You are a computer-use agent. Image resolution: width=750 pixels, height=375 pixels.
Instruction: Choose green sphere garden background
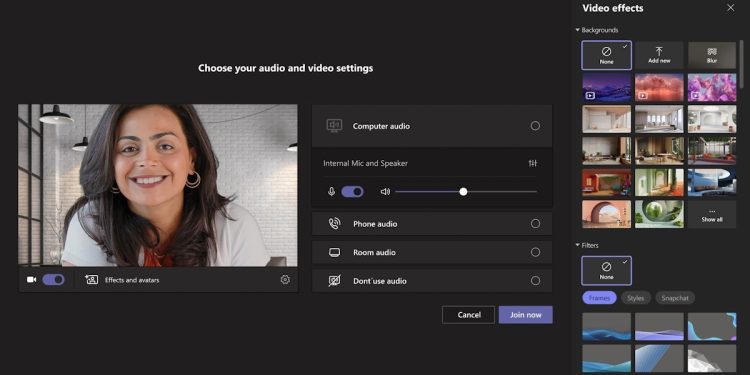pos(659,214)
